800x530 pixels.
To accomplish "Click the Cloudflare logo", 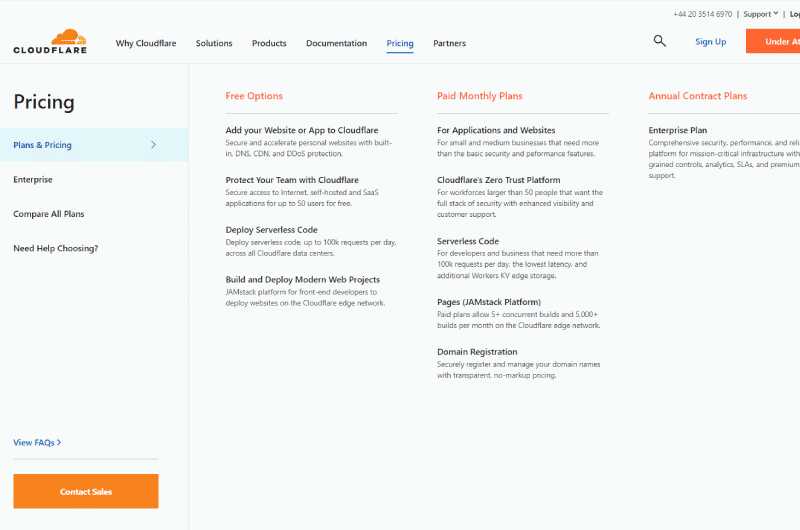I will (x=50, y=41).
